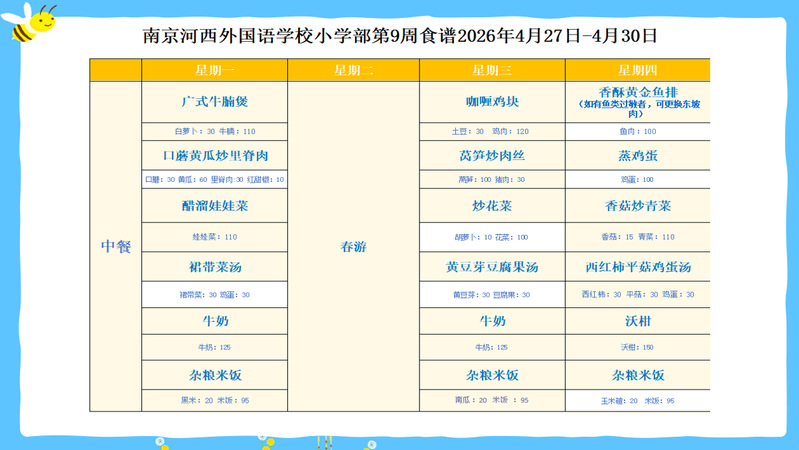The image size is (799, 450).
Task: Click the 中餐 row label
Action: point(115,246)
